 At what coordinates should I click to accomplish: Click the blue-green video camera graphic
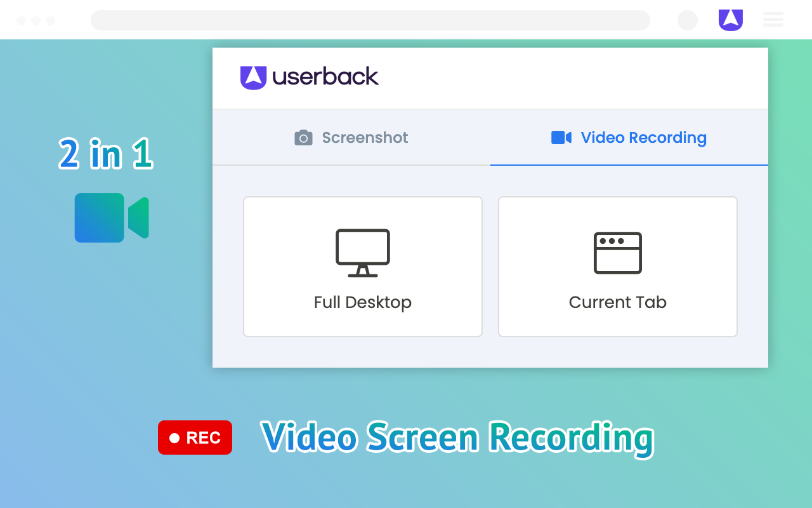(112, 218)
